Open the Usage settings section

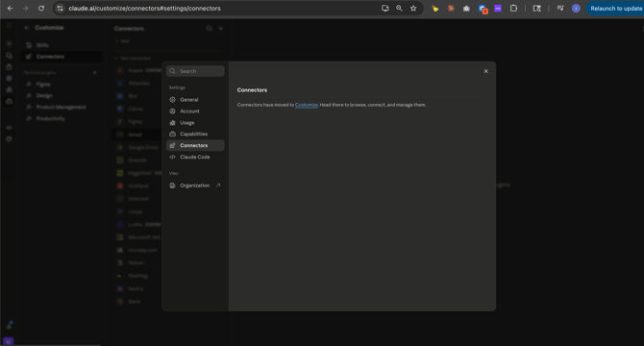[x=195, y=123]
